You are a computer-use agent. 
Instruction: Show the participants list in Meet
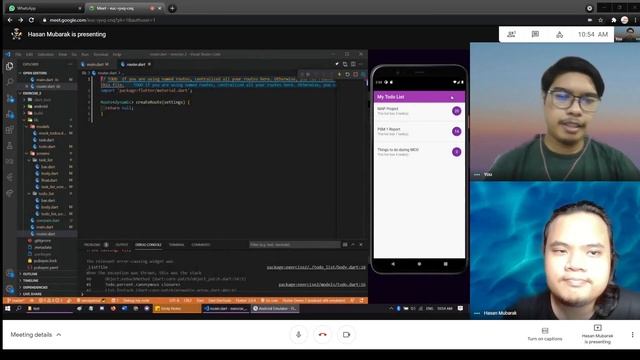pos(511,34)
